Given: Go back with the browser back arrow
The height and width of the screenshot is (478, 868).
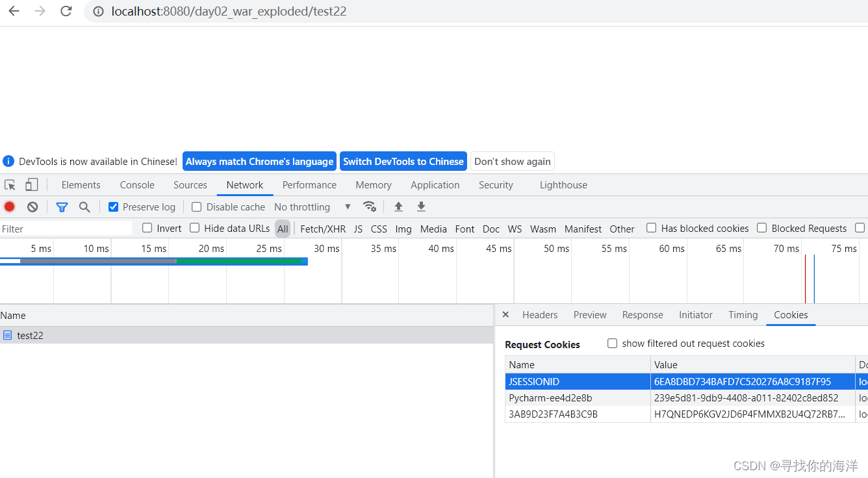Looking at the screenshot, I should tap(14, 11).
